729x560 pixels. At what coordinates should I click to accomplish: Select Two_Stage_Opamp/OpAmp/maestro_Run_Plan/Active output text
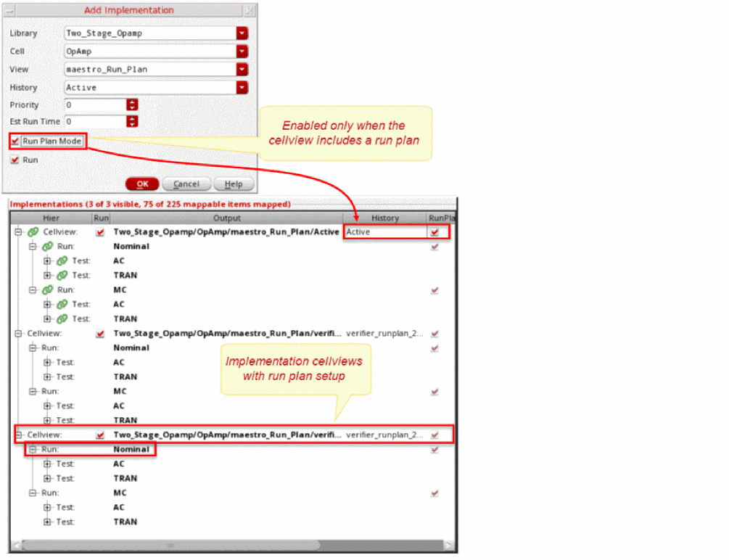point(226,231)
